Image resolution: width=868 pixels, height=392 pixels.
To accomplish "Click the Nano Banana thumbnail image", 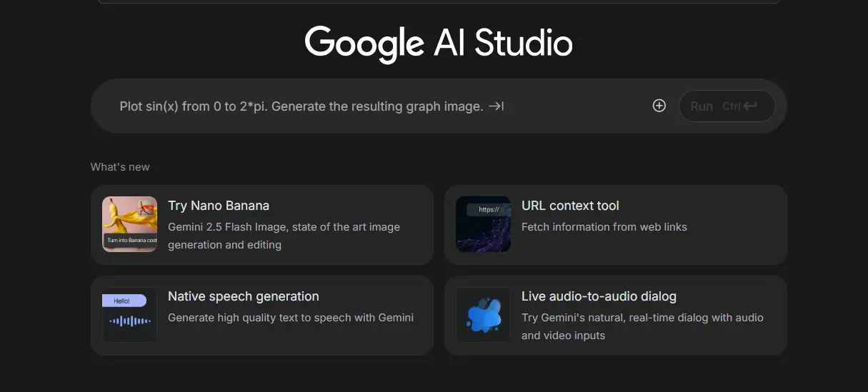I will coord(129,224).
